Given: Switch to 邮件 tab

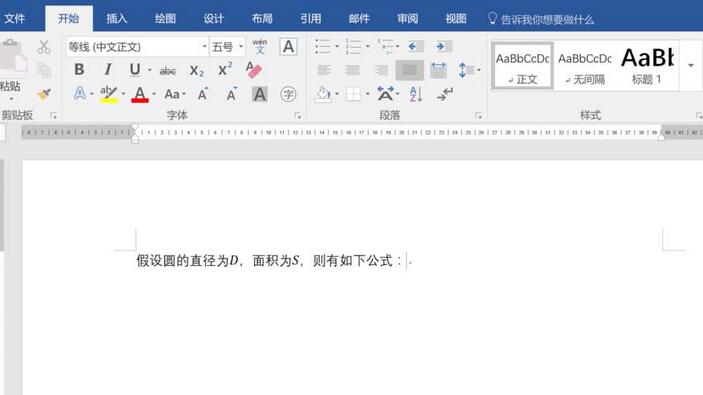Looking at the screenshot, I should coord(359,18).
